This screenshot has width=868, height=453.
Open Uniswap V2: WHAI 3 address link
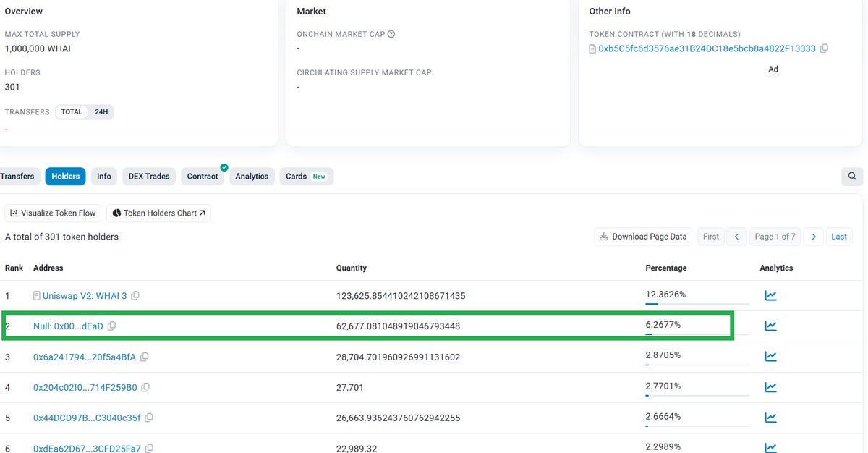(x=85, y=296)
